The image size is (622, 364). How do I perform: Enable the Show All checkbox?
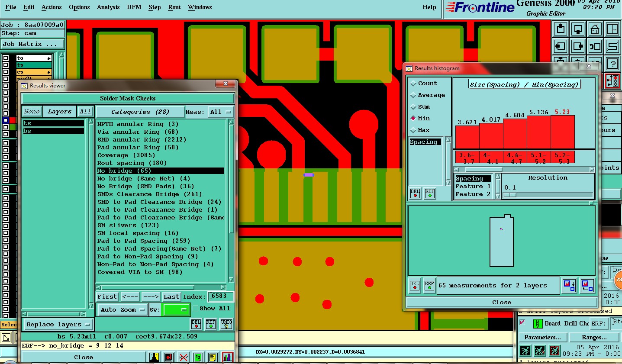[196, 309]
